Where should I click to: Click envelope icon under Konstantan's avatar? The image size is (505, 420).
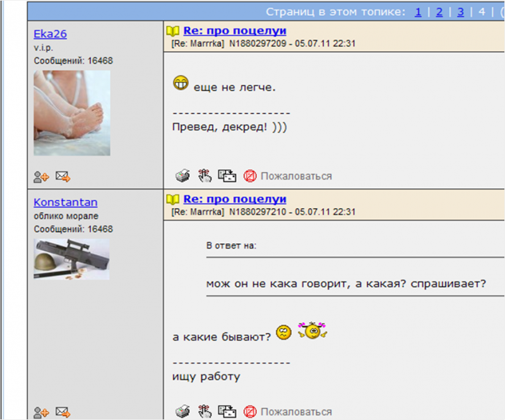point(62,413)
